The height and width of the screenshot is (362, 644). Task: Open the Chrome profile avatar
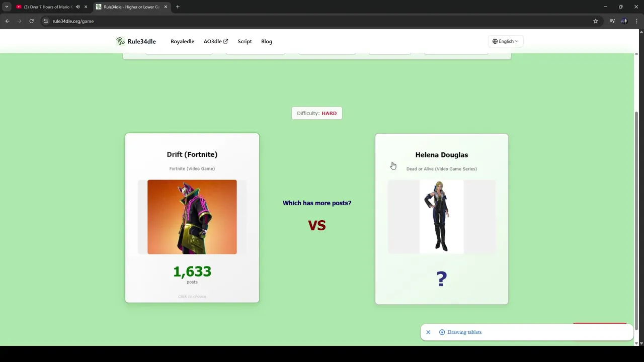[624, 21]
